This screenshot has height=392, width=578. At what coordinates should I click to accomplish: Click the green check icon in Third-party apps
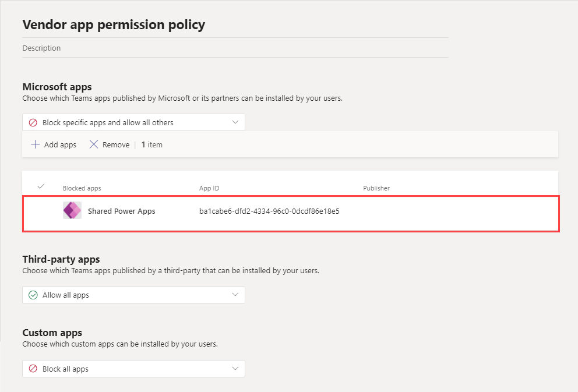(x=33, y=295)
